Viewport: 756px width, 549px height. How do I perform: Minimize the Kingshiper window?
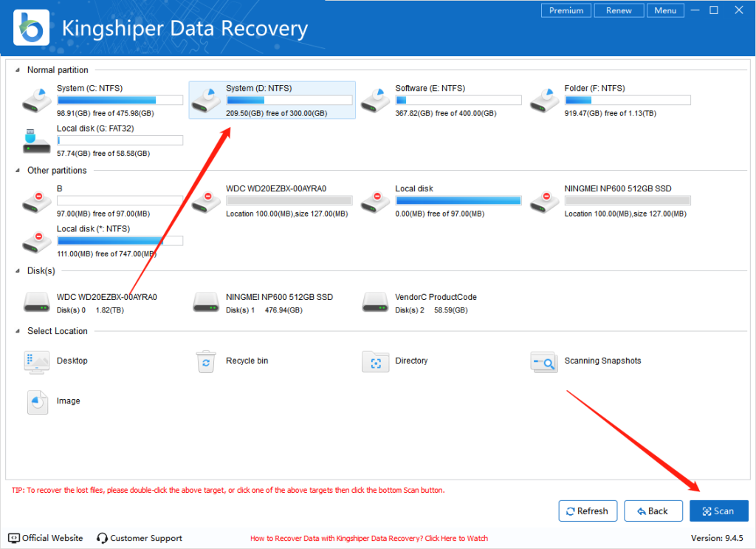point(695,10)
